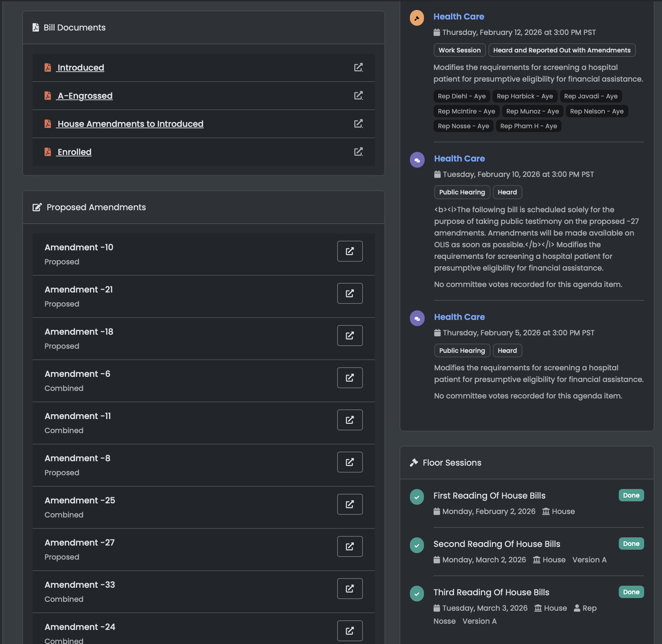
Task: Click the Health Care committee link
Action: click(459, 16)
